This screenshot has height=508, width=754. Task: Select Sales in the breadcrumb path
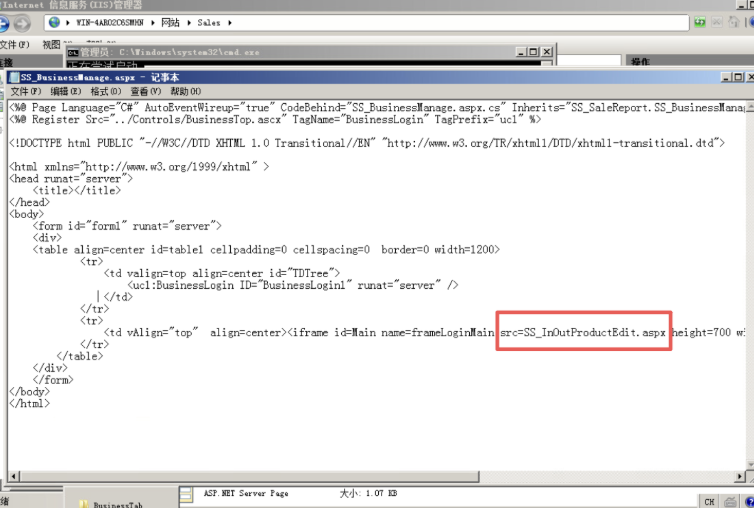pyautogui.click(x=209, y=23)
